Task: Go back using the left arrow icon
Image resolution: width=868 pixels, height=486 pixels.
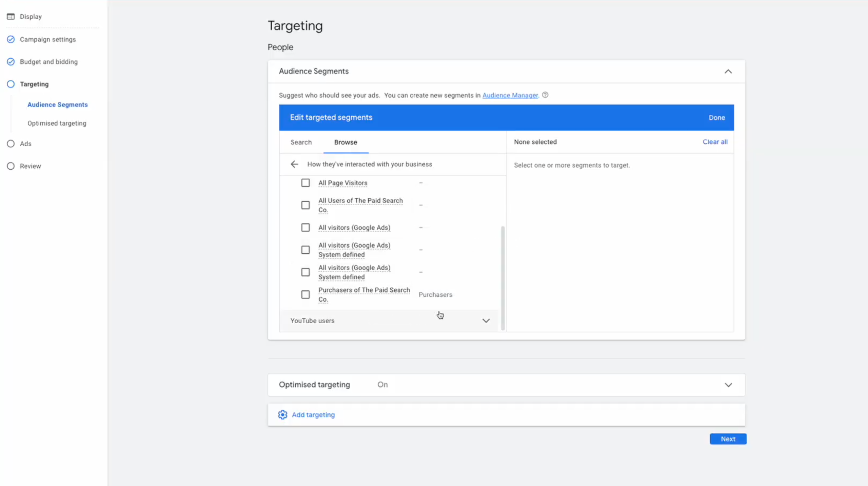Action: pos(294,164)
